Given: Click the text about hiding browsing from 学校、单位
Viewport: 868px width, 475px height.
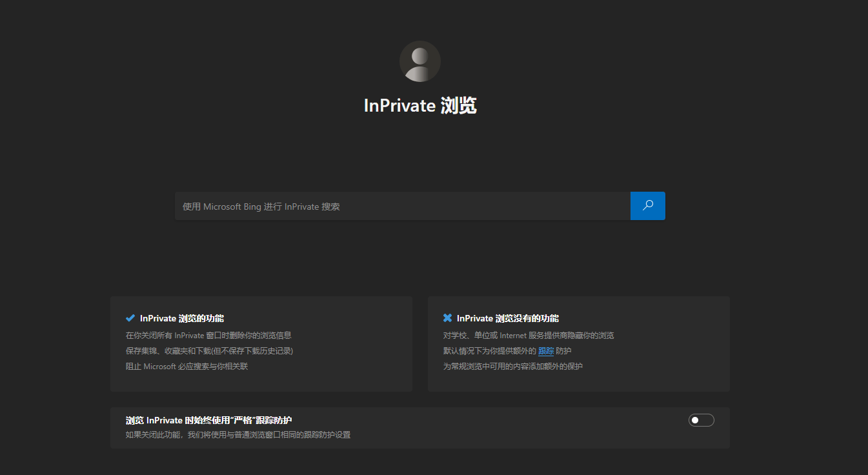Looking at the screenshot, I should tap(528, 336).
